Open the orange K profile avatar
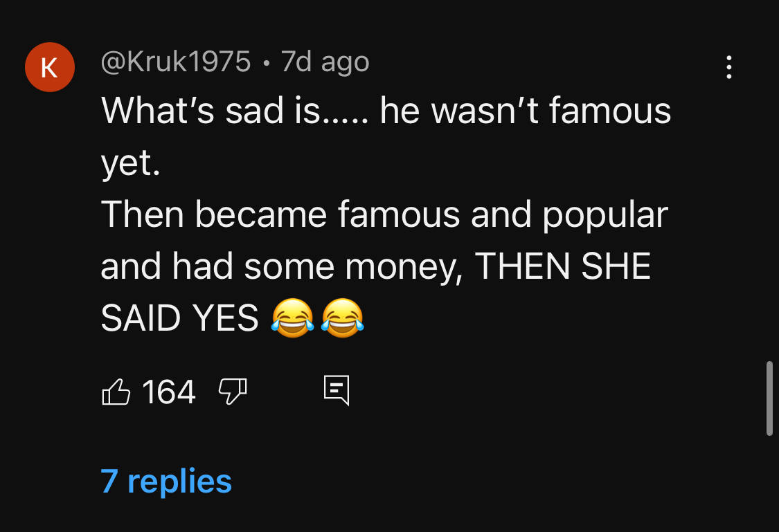Image resolution: width=779 pixels, height=532 pixels. [50, 67]
